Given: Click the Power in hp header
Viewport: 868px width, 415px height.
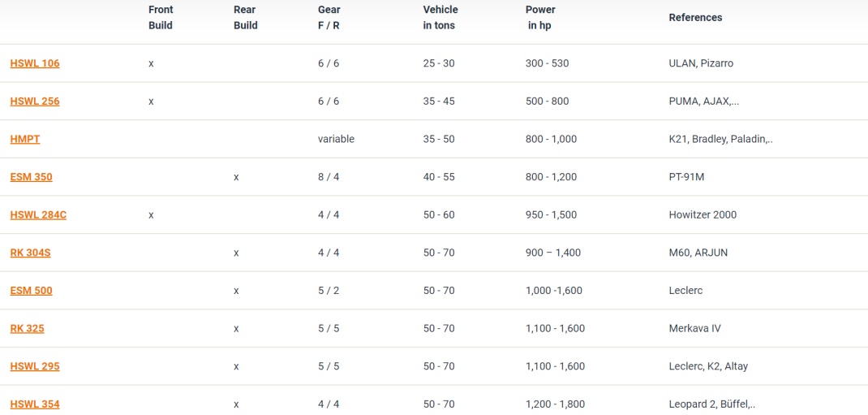Looking at the screenshot, I should tap(540, 17).
